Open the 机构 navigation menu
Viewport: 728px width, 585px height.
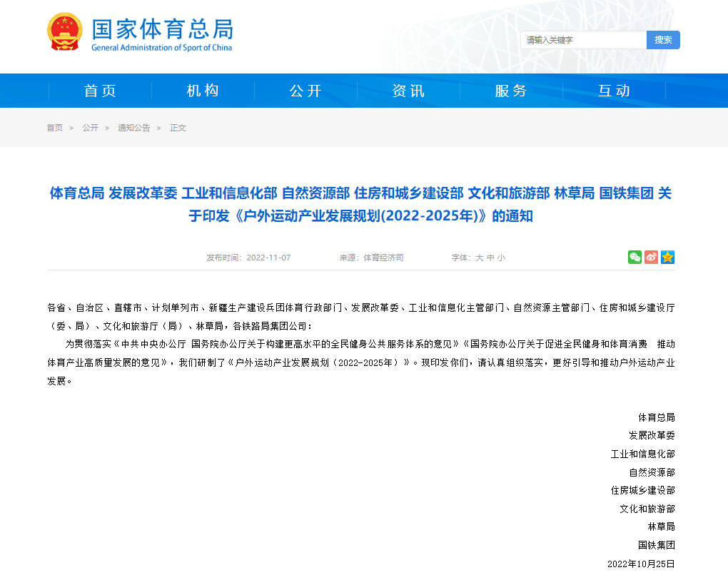coord(203,91)
